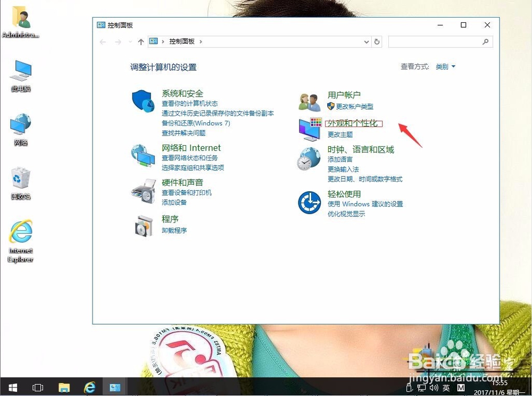Click 卸载程序 link

click(174, 231)
